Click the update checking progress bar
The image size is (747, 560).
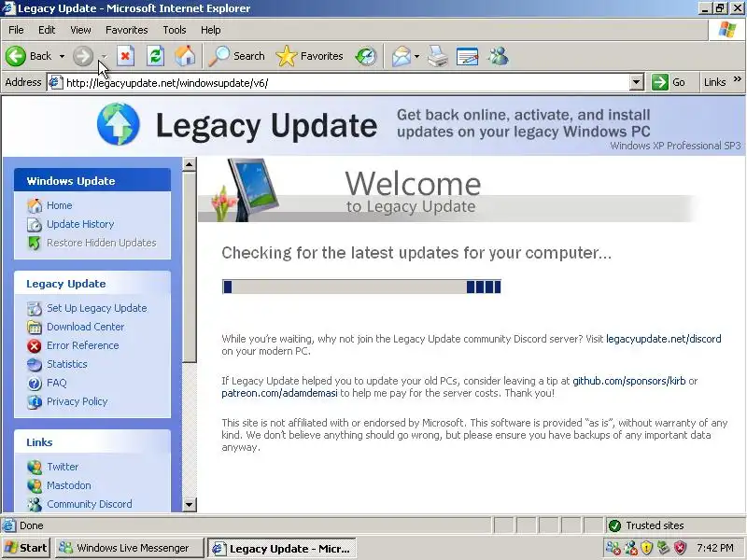[x=361, y=287]
